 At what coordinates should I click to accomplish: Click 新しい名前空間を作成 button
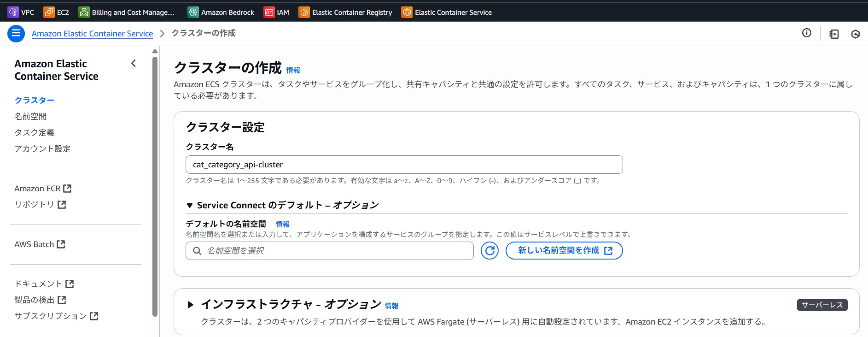[564, 250]
